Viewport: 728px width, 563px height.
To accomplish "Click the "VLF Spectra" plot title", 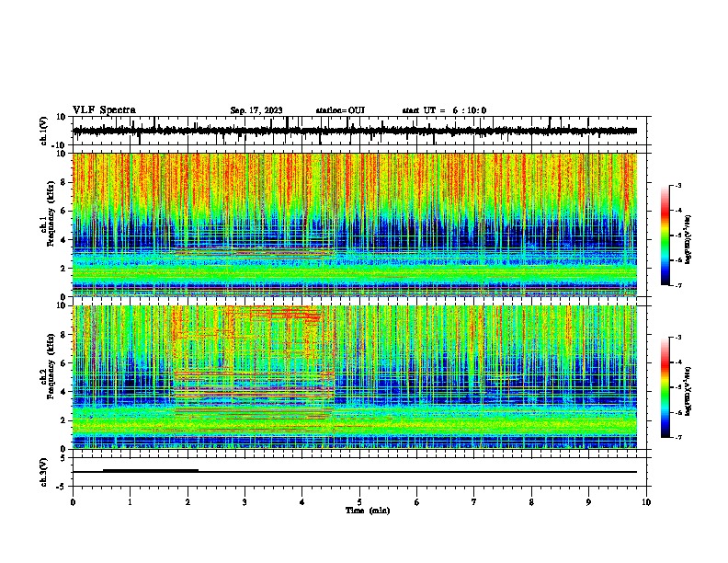I will click(x=104, y=109).
